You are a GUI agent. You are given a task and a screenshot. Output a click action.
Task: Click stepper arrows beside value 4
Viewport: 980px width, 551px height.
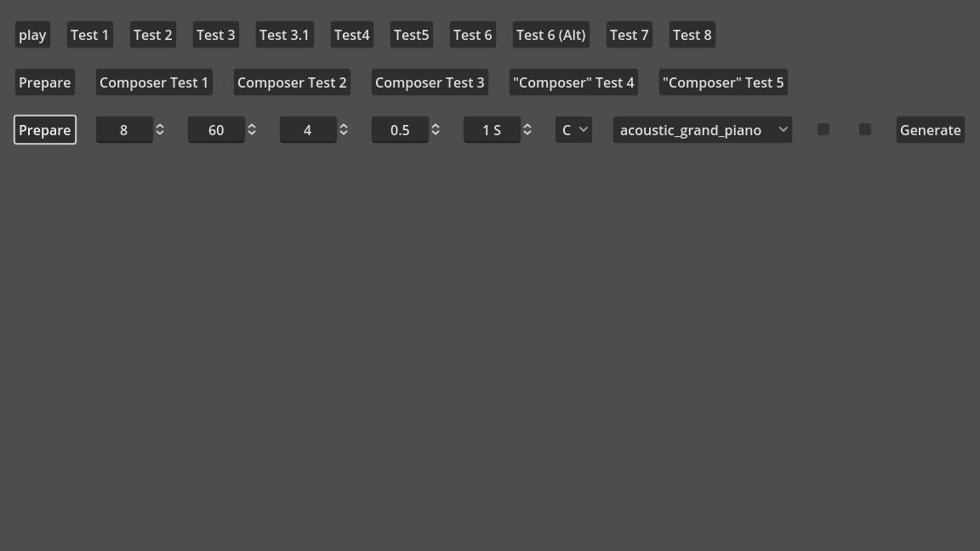[344, 129]
